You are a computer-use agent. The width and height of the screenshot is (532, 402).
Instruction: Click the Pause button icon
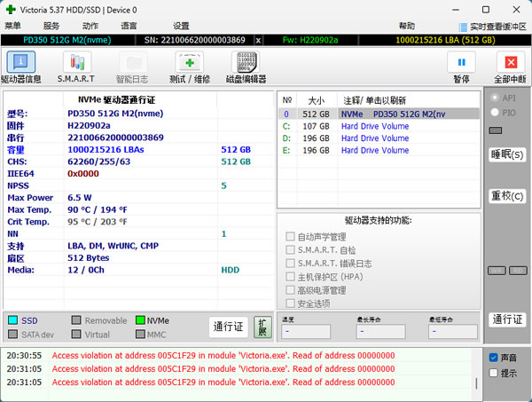point(461,62)
